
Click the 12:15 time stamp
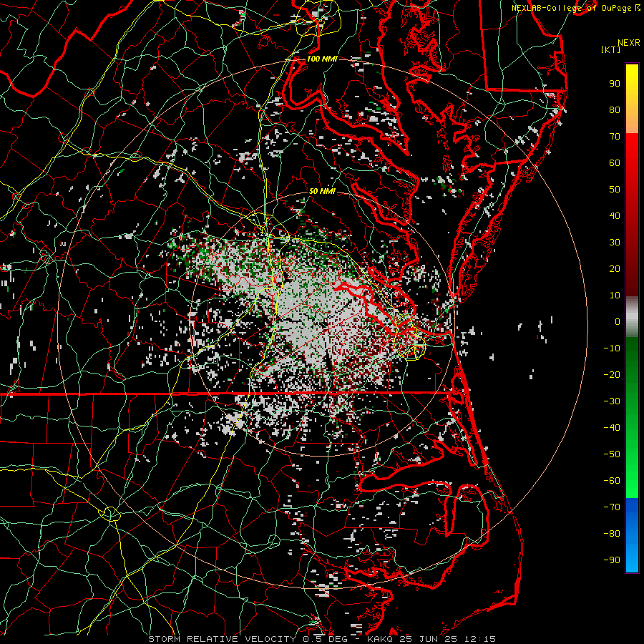(480, 639)
